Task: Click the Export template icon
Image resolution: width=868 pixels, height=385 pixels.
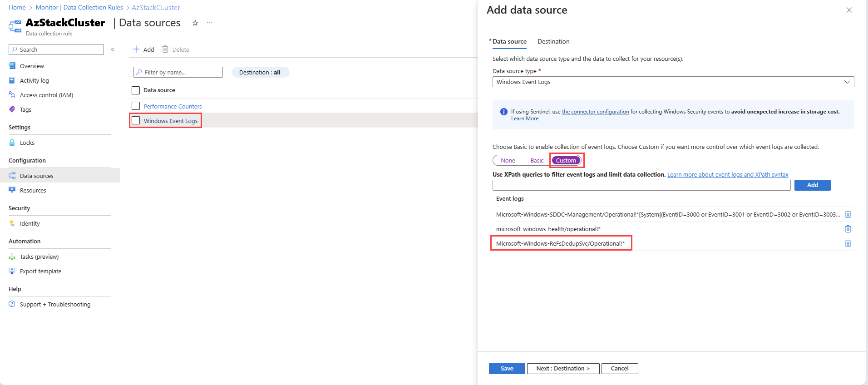Action: coord(12,271)
